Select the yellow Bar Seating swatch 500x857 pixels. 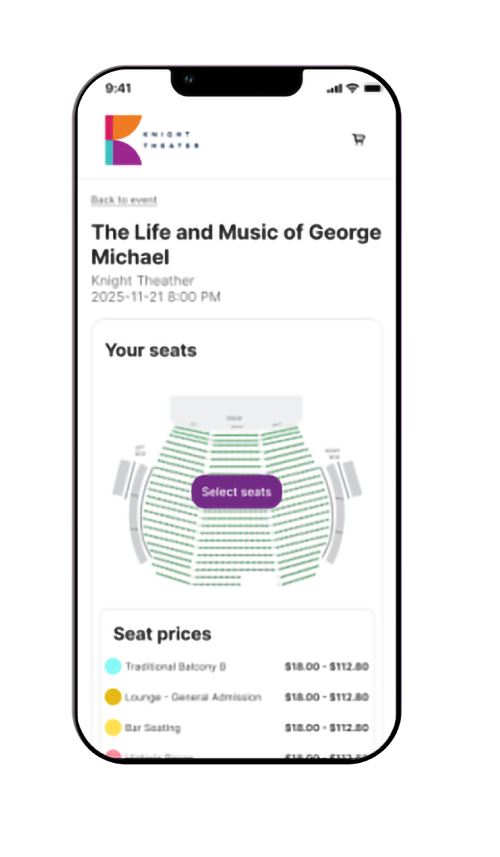[113, 727]
